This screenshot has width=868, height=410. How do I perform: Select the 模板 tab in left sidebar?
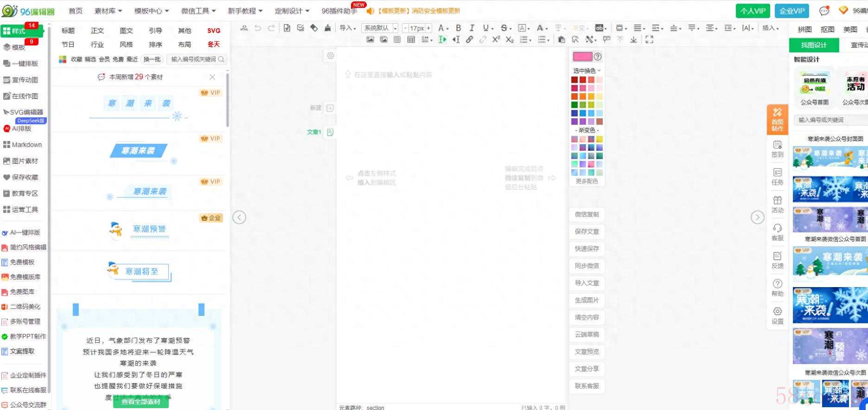pyautogui.click(x=19, y=47)
